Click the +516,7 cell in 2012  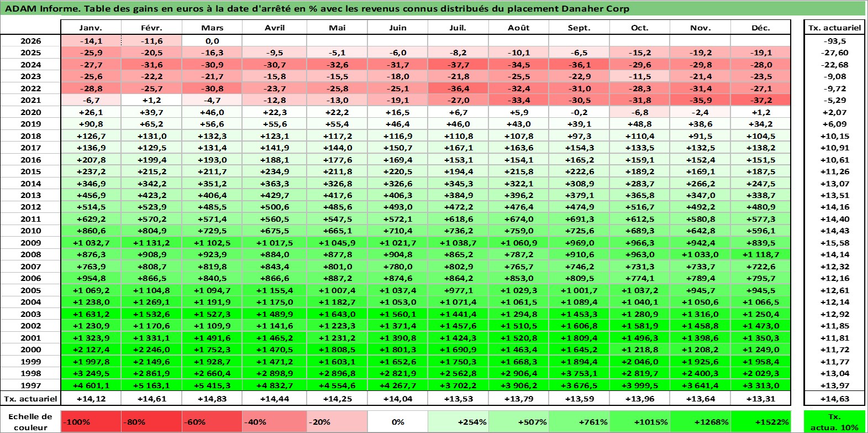tap(640, 207)
